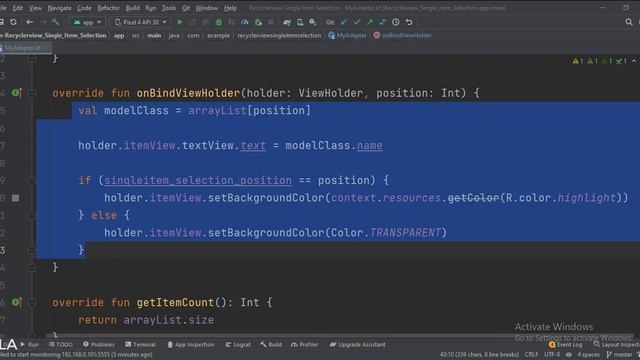640x360 pixels.
Task: Click the fold marker at onBindViewHolder's closing brace
Action: click(32, 268)
